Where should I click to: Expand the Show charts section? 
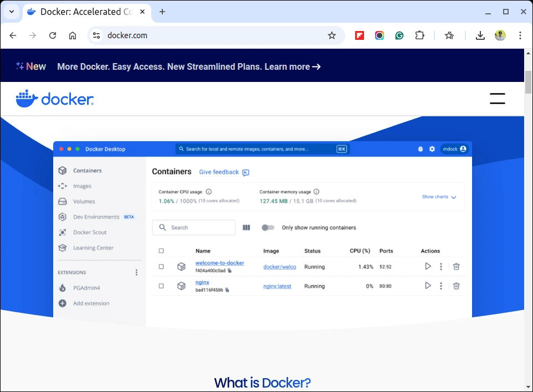(x=439, y=197)
